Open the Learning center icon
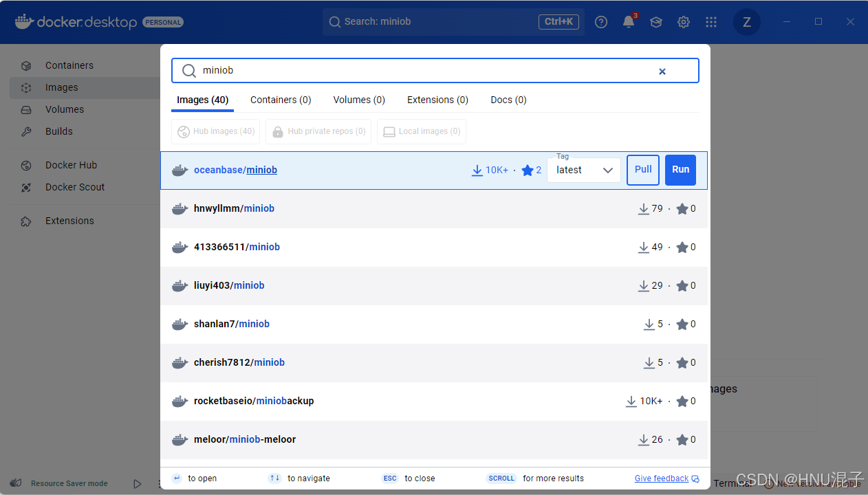Viewport: 868px width, 495px height. (655, 21)
